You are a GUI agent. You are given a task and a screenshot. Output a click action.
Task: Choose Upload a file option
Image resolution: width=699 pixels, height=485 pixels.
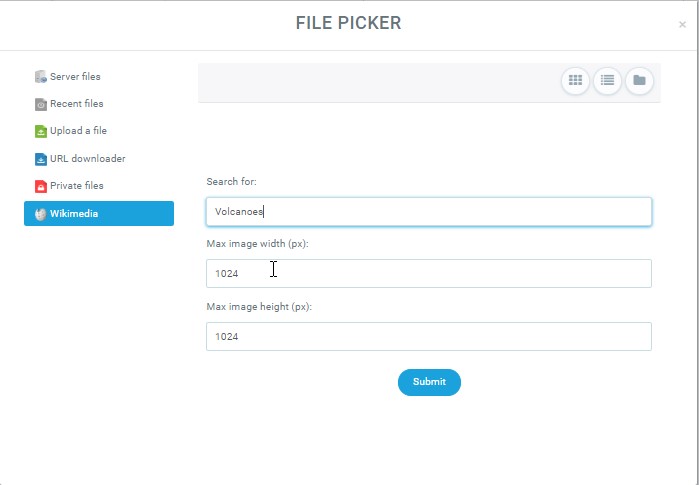78,131
